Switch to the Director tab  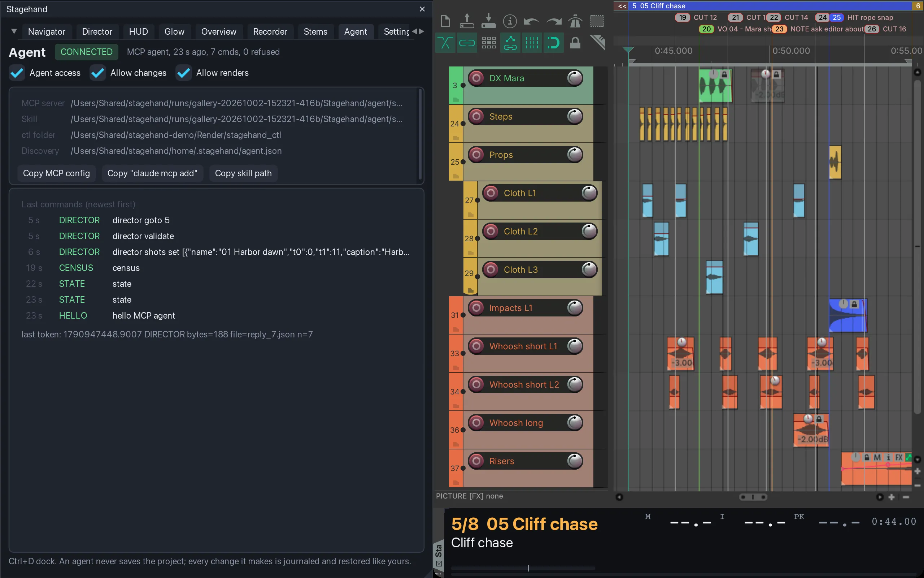click(97, 32)
